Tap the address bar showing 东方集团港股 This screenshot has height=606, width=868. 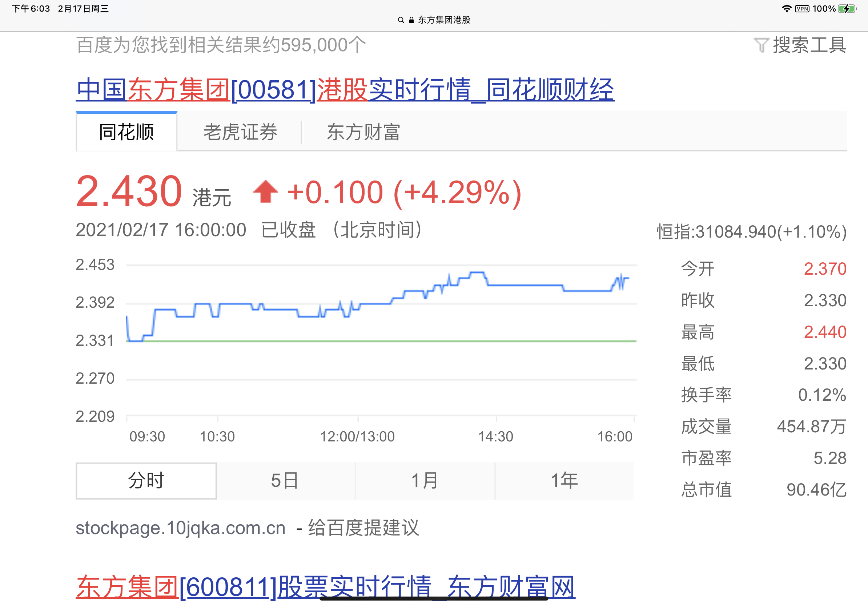coord(443,20)
